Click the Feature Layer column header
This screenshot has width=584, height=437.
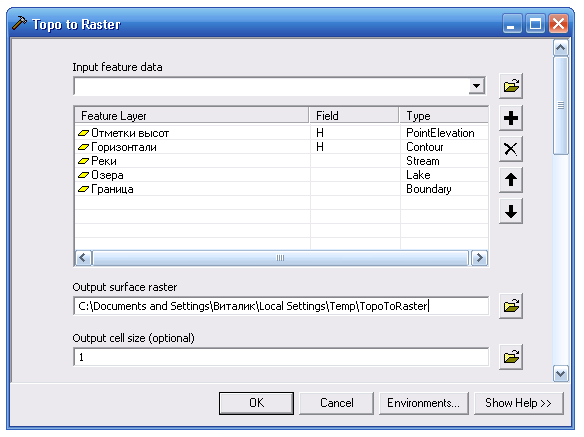pyautogui.click(x=192, y=115)
